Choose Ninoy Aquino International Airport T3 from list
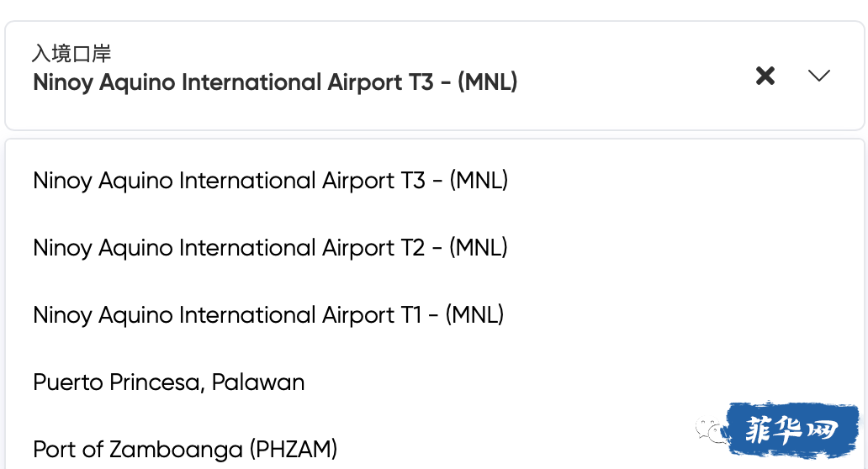This screenshot has width=868, height=469. (270, 181)
